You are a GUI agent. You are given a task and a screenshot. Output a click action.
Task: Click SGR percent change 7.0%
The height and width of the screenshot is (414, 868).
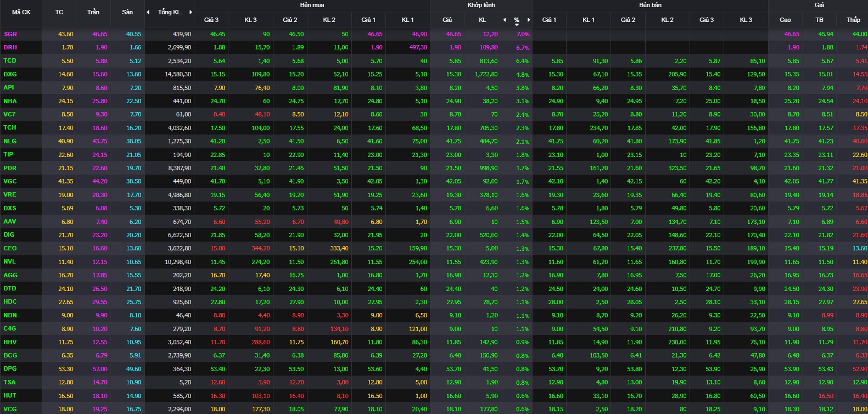[x=523, y=34]
